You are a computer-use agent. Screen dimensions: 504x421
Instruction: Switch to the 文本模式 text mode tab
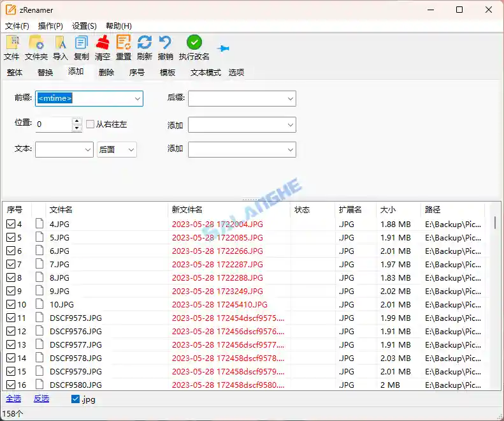coord(206,73)
